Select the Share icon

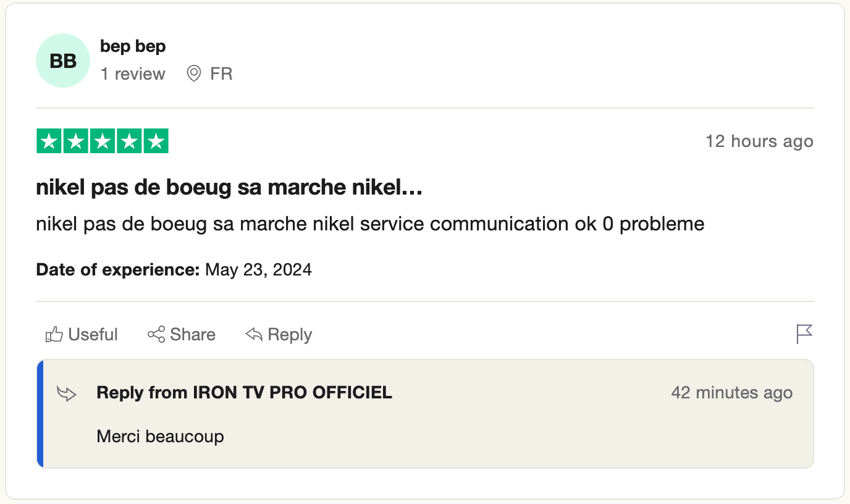(157, 334)
